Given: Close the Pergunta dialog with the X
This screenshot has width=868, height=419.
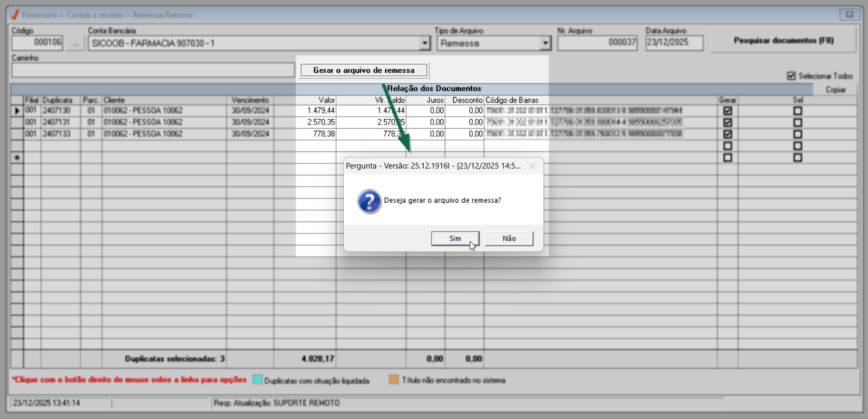Looking at the screenshot, I should pyautogui.click(x=533, y=166).
